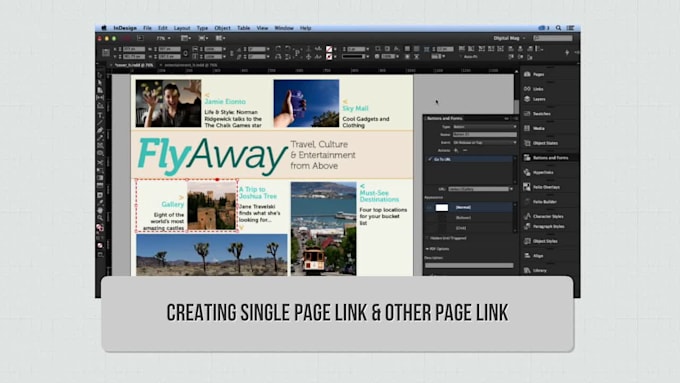680x383 pixels.
Task: Click the constrain proportions chain icon
Action: pyautogui.click(x=186, y=53)
